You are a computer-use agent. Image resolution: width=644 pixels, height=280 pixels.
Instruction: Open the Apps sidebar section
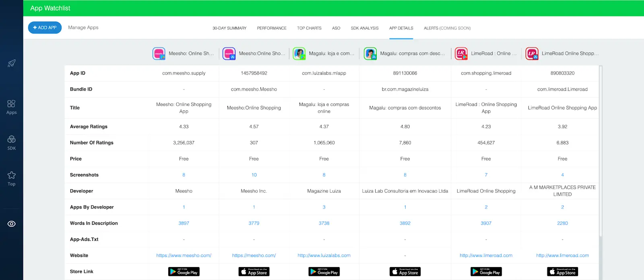click(x=11, y=107)
